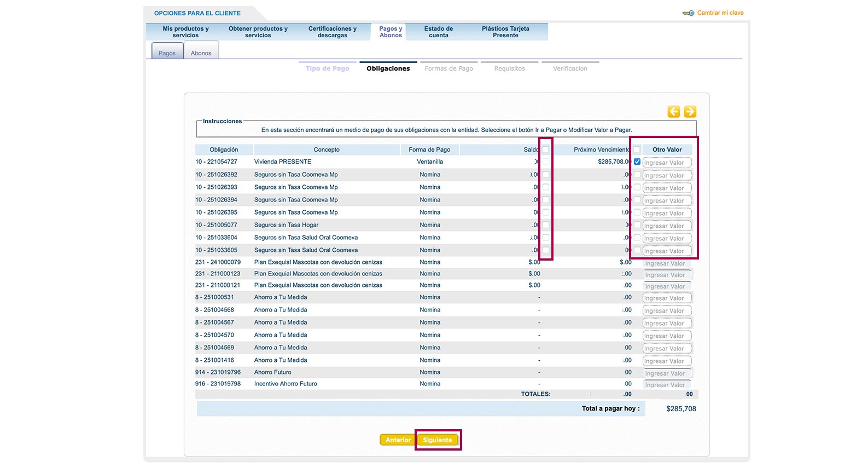Image resolution: width=868 pixels, height=467 pixels.
Task: Open Certificaciones y descargas menu
Action: click(x=332, y=32)
